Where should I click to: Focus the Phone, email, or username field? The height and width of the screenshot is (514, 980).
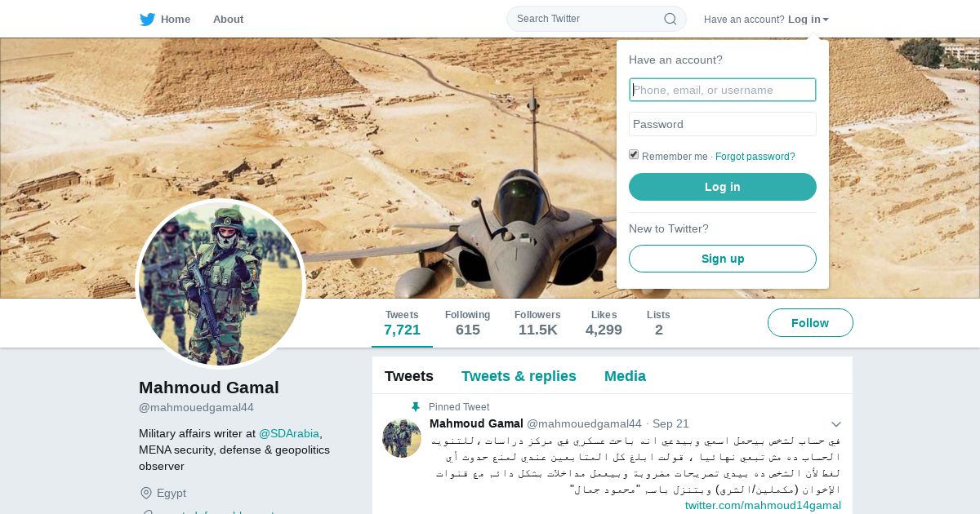click(x=723, y=90)
